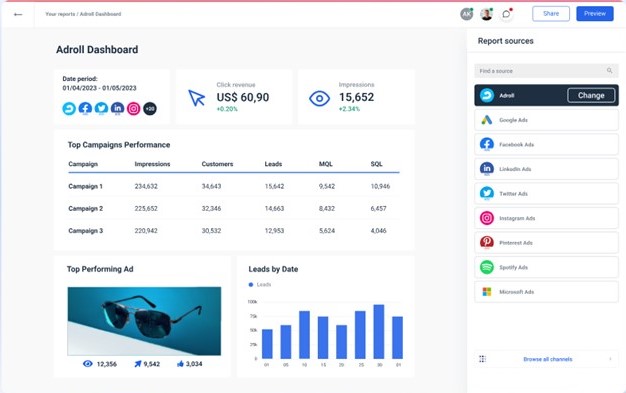Click the clicks arrow icon under ad
The width and height of the screenshot is (626, 393).
138,364
